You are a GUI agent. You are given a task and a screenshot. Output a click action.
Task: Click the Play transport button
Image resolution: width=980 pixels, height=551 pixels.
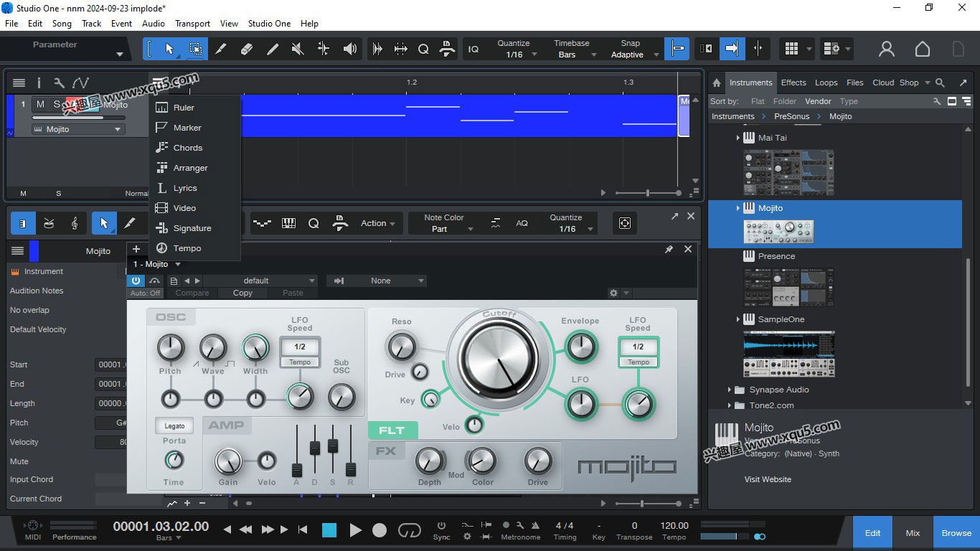tap(355, 530)
